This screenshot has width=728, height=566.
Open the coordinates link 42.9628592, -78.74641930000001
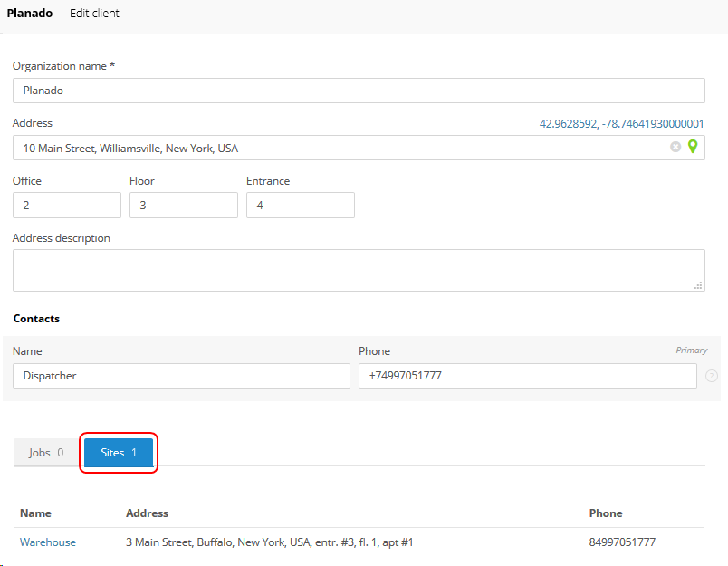point(621,124)
